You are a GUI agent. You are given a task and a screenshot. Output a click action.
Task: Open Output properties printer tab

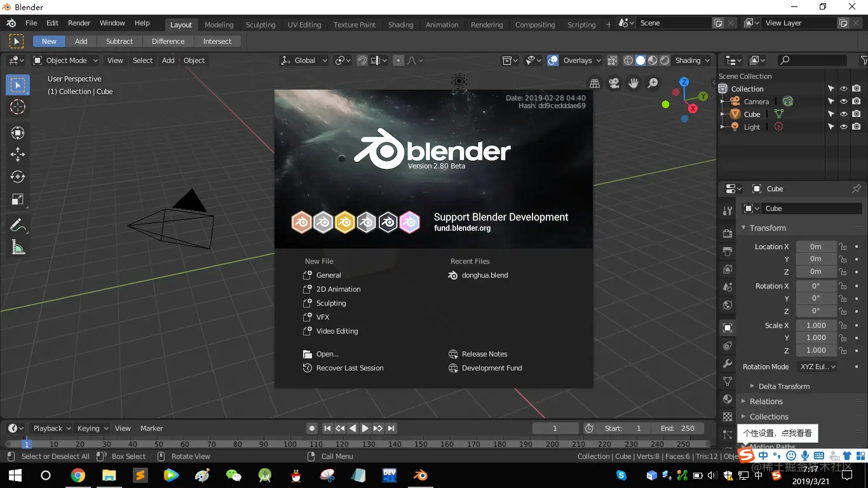(x=728, y=252)
